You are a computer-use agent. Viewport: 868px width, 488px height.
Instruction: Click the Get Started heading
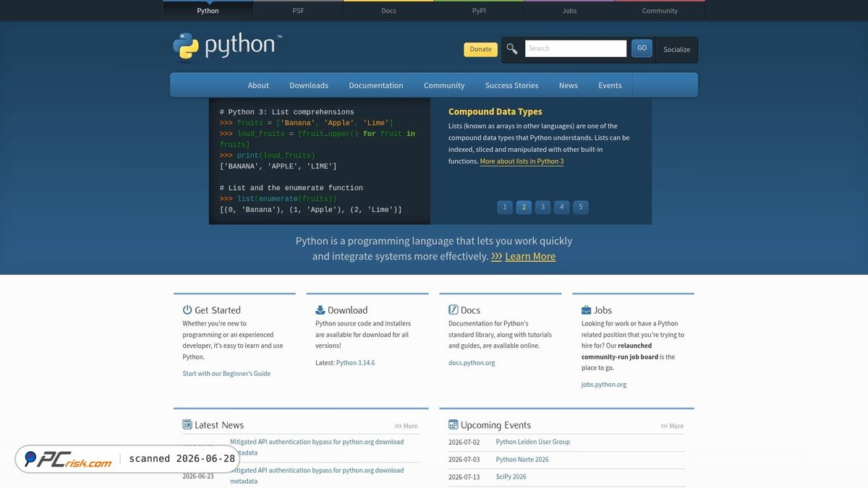pos(217,310)
